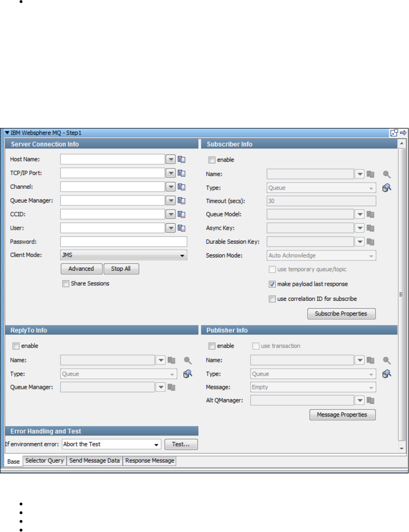This screenshot has width=409, height=532.
Task: Click scrollbar down arrow
Action: coord(401,449)
